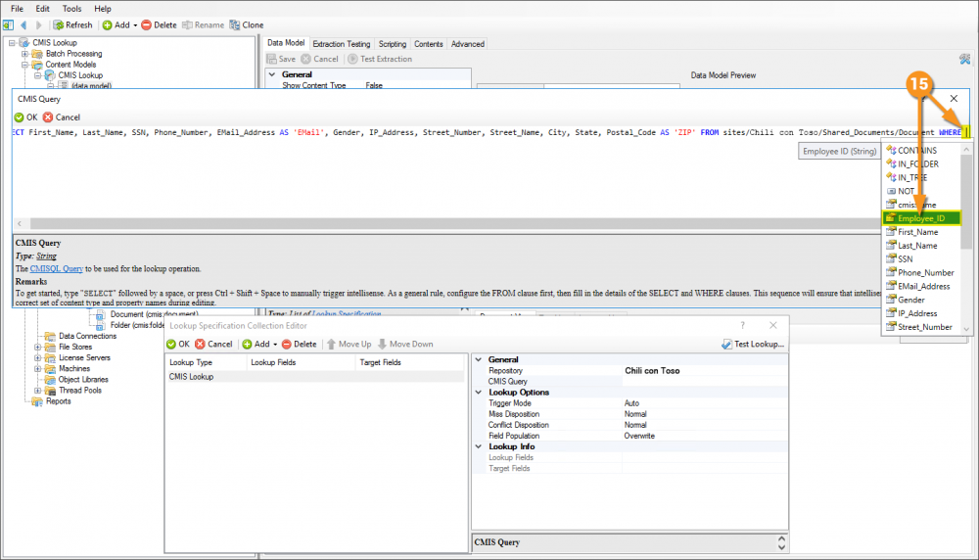Viewport: 979px width, 560px height.
Task: Click OK in Lookup Specification Collection Editor
Action: (x=178, y=344)
